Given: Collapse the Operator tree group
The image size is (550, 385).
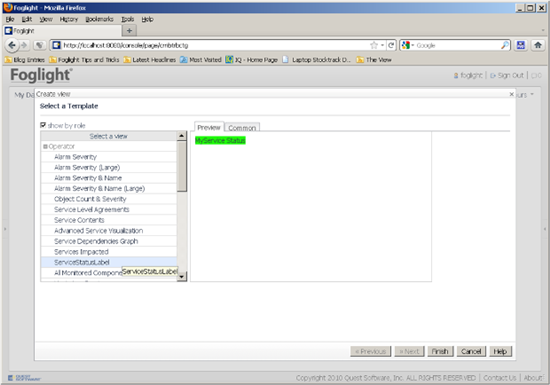Looking at the screenshot, I should click(x=45, y=147).
